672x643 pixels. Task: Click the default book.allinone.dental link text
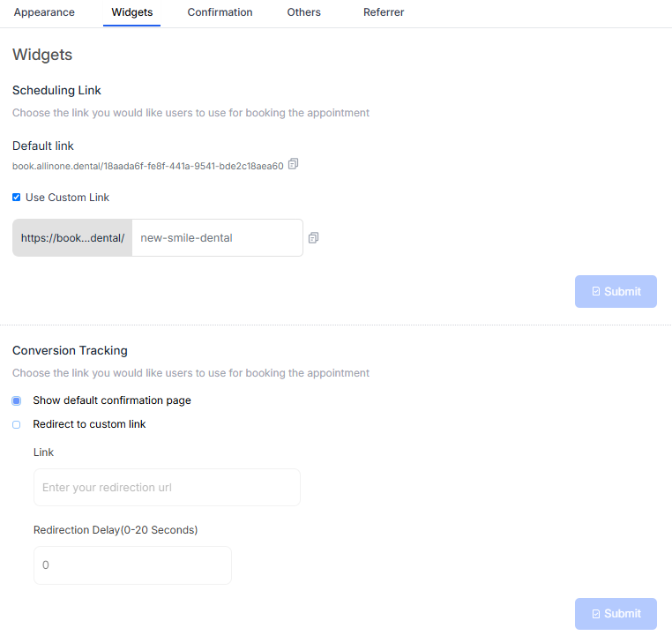[147, 166]
